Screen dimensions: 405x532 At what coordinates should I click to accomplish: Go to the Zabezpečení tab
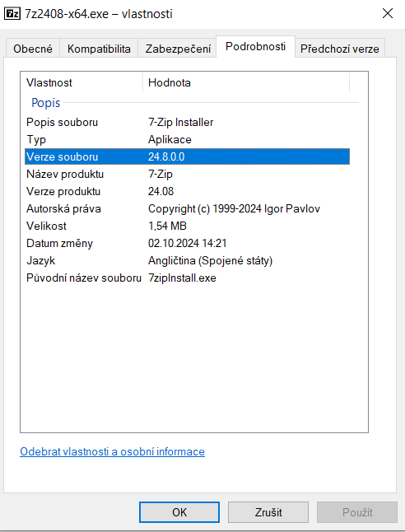pyautogui.click(x=178, y=49)
